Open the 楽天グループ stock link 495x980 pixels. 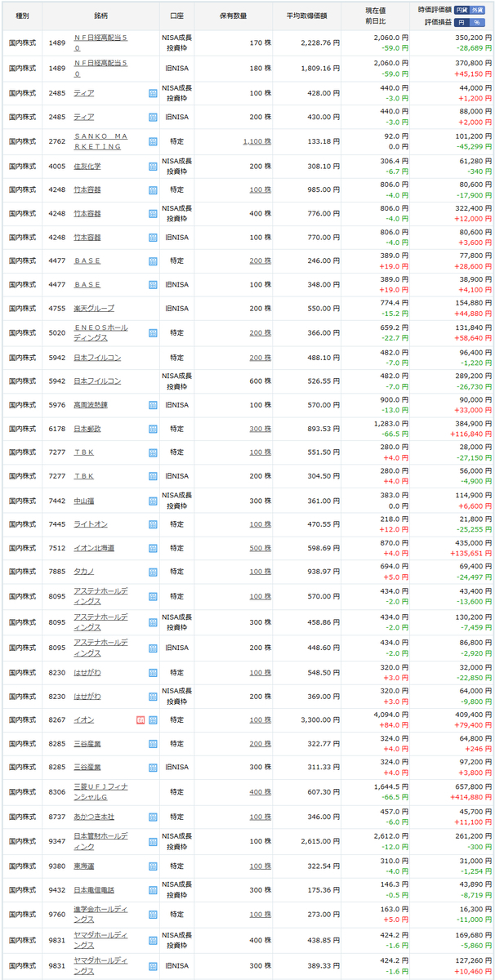click(94, 309)
